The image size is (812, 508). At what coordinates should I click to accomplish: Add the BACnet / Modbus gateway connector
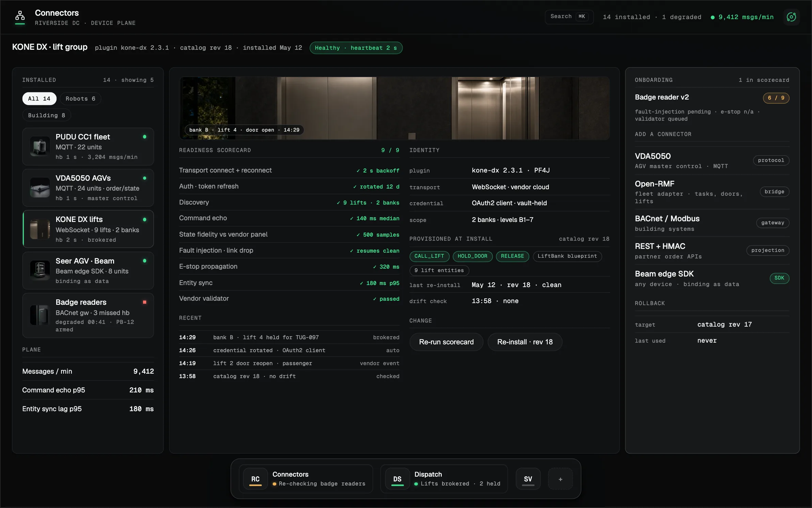click(712, 223)
